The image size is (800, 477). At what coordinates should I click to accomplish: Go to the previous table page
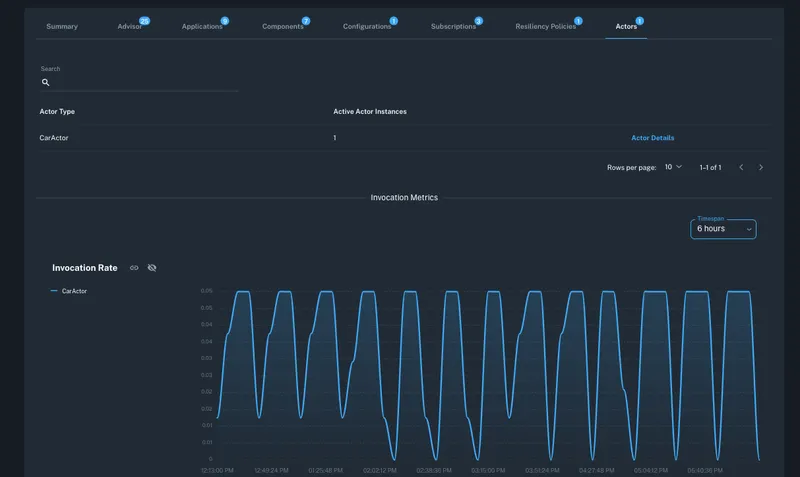pos(741,167)
